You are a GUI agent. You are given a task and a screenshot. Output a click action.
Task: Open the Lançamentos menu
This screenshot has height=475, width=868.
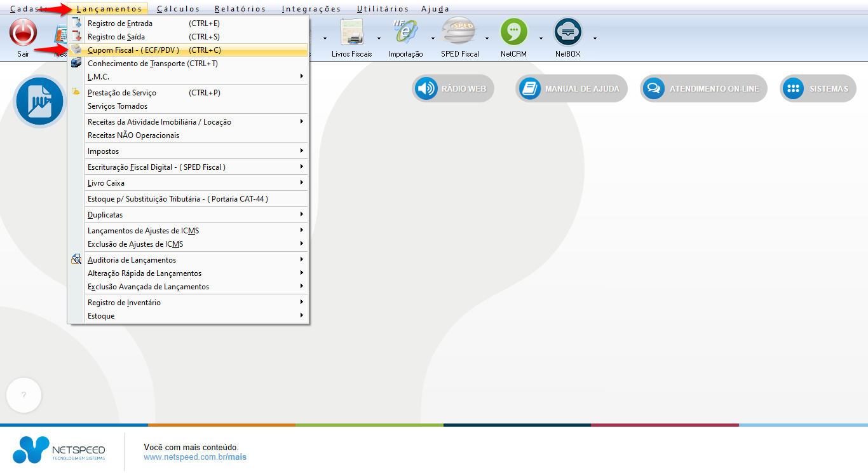[x=109, y=9]
